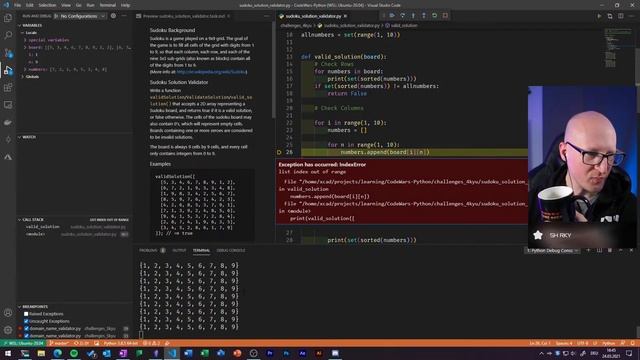
Task: Open the Docker view icon
Action: [x=8, y=122]
